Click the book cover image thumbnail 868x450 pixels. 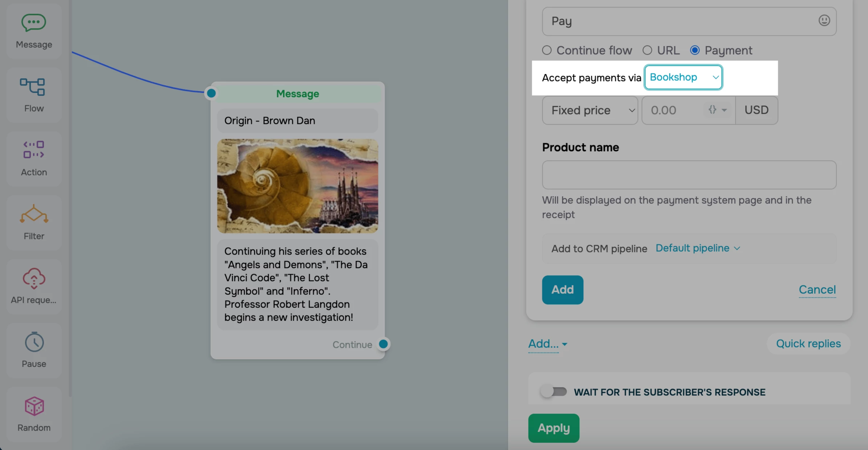point(298,186)
